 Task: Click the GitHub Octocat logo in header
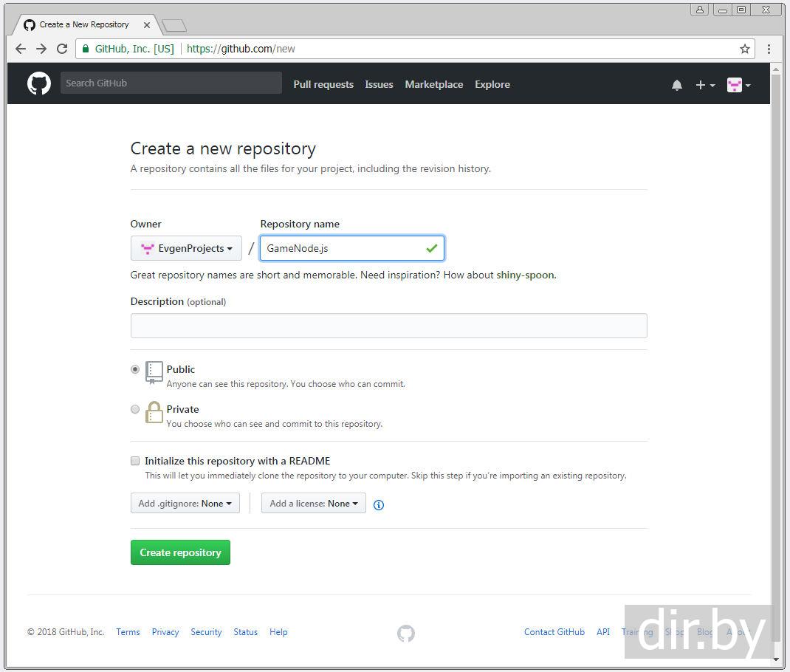click(39, 83)
